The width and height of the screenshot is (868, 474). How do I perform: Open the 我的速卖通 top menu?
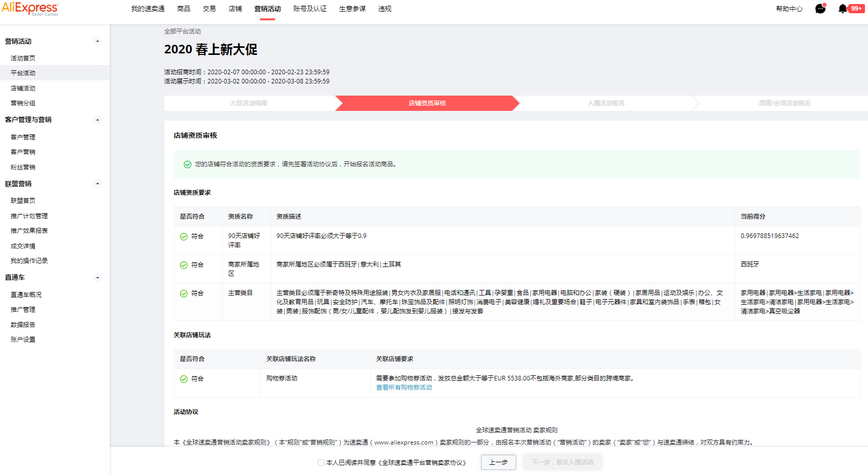click(x=148, y=9)
